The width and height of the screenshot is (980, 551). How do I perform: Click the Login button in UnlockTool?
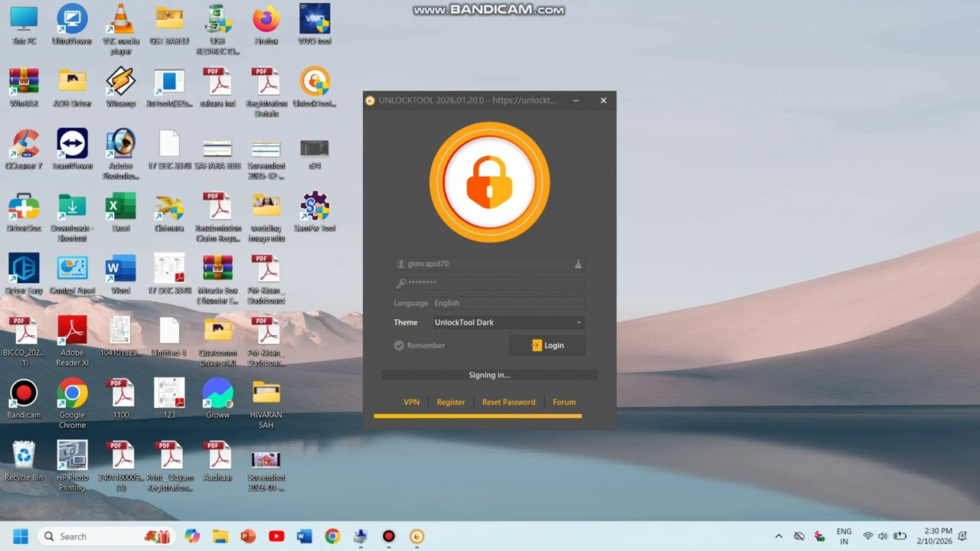[x=547, y=345]
